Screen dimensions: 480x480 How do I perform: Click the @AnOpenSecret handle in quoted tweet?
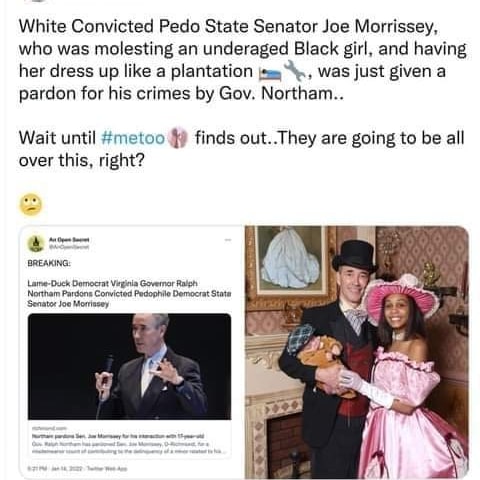click(x=69, y=247)
